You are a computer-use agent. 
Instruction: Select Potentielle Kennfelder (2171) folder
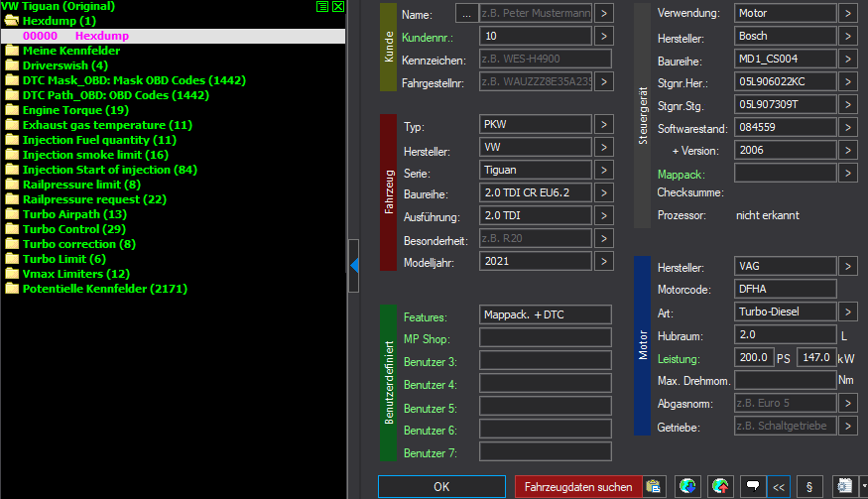(x=104, y=289)
